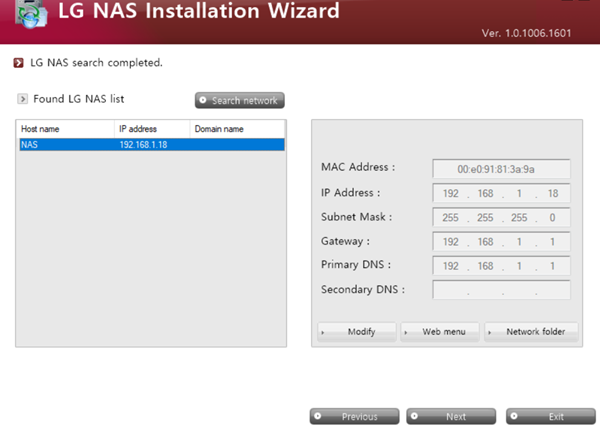Click the Primary DNS input field

(x=501, y=266)
